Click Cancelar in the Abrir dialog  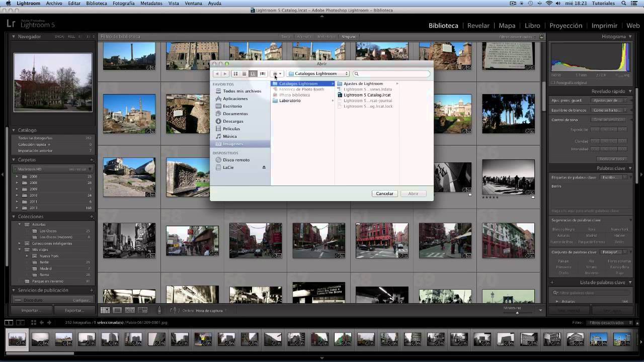tap(385, 194)
